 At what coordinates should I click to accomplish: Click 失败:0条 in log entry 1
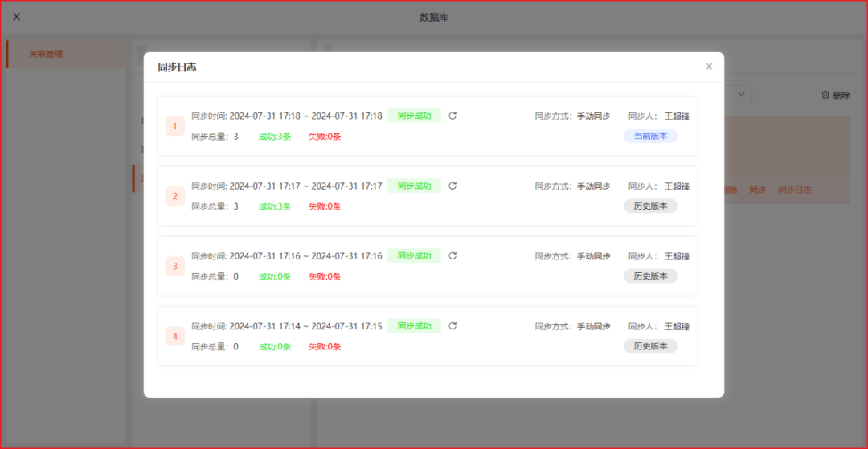pos(325,137)
